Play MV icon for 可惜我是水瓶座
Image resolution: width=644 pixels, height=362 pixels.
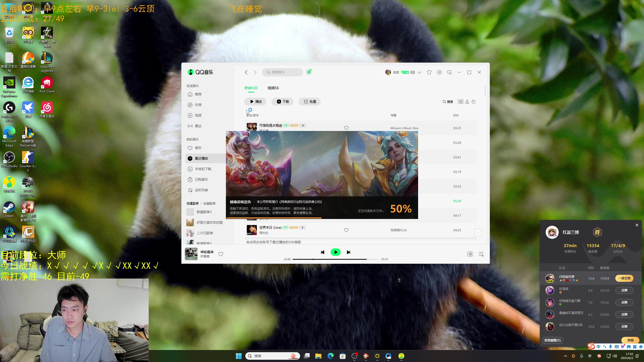(x=303, y=125)
